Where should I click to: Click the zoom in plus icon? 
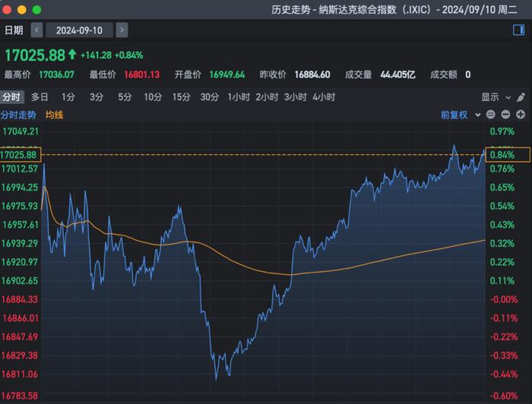521,115
